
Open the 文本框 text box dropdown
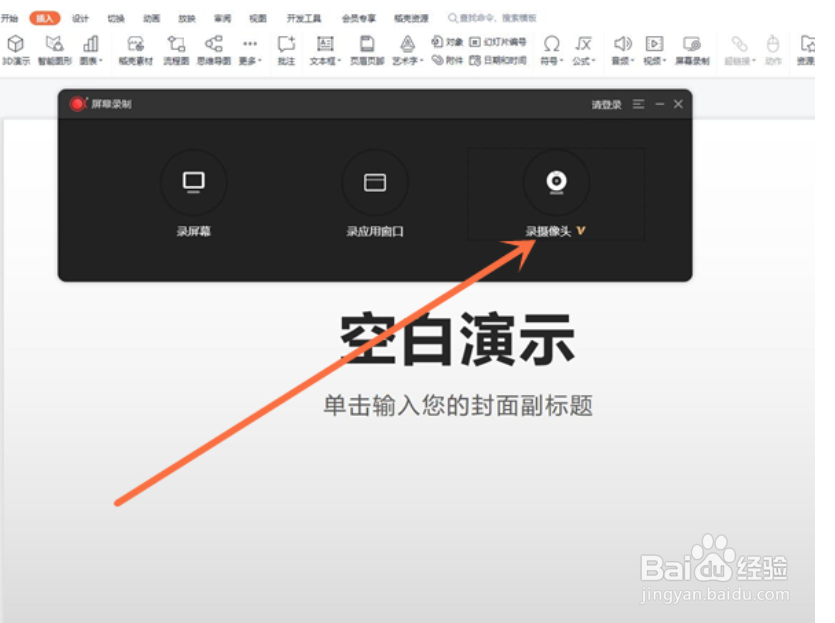(x=325, y=50)
